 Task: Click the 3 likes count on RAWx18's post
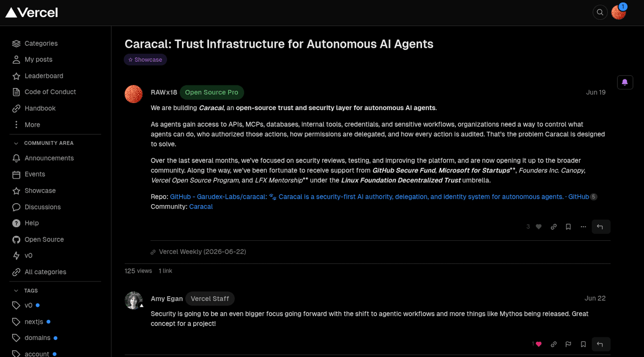[x=528, y=227]
